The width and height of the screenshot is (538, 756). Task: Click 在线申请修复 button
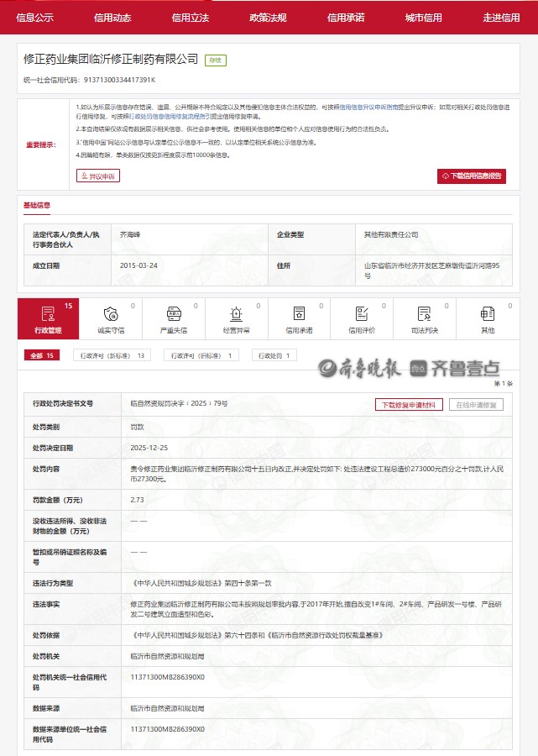[x=476, y=405]
